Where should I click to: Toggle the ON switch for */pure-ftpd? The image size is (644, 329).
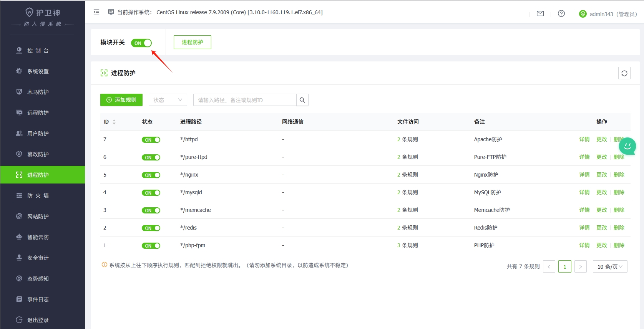[x=151, y=157]
